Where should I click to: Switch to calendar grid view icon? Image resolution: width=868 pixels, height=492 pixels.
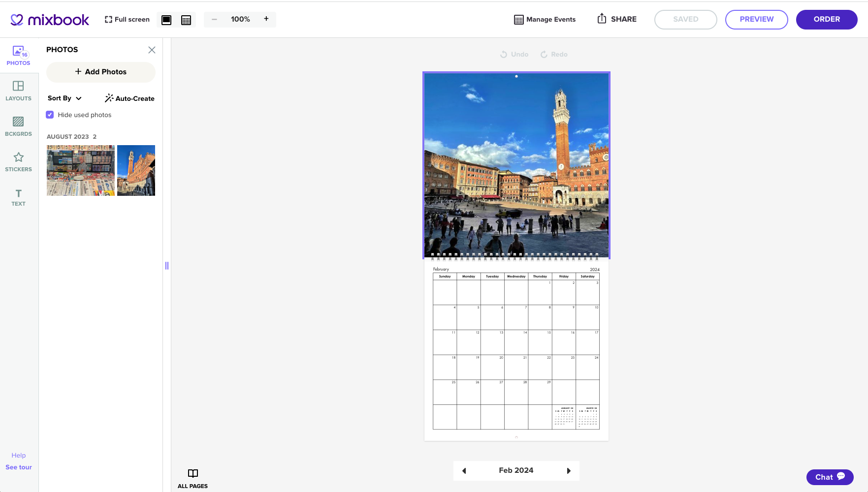[186, 20]
